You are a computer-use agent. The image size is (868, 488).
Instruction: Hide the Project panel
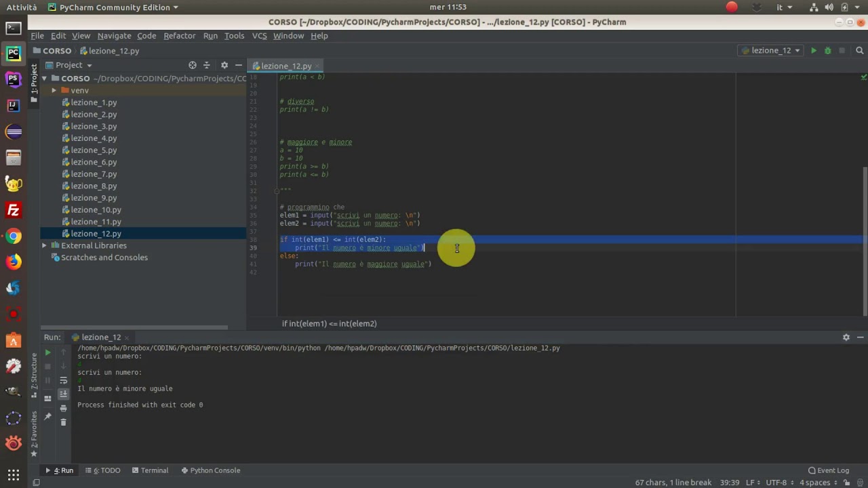tap(239, 65)
